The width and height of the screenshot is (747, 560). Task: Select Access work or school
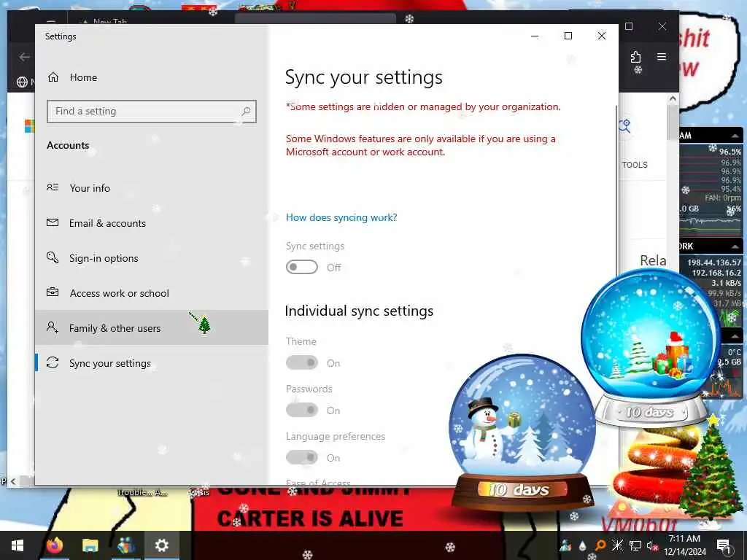coord(152,293)
